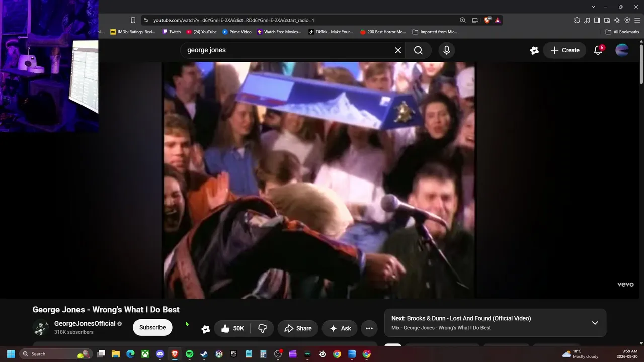Open Prime Video bookmark

point(237,32)
